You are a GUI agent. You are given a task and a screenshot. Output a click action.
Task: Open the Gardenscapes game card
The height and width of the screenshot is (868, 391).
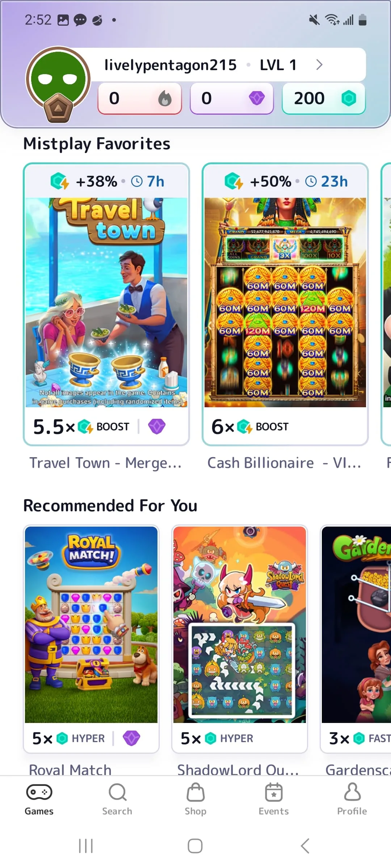[x=356, y=639]
